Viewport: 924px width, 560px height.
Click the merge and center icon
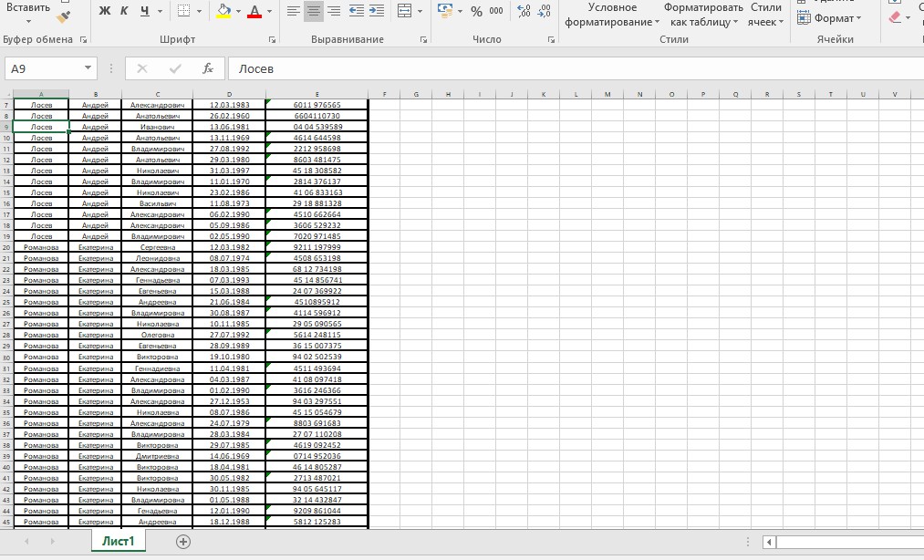[405, 11]
